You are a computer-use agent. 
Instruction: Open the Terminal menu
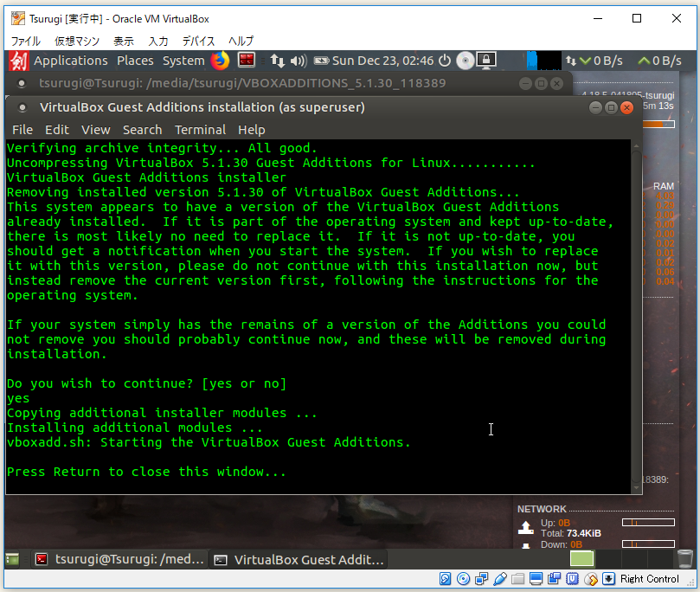[200, 130]
